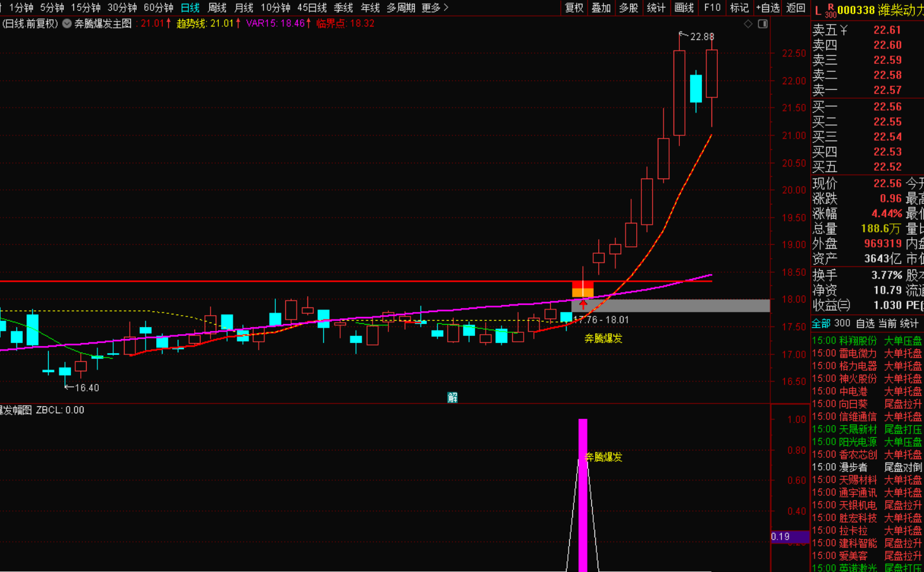Click the 画线 drawing tool button
The image size is (924, 572).
(684, 8)
